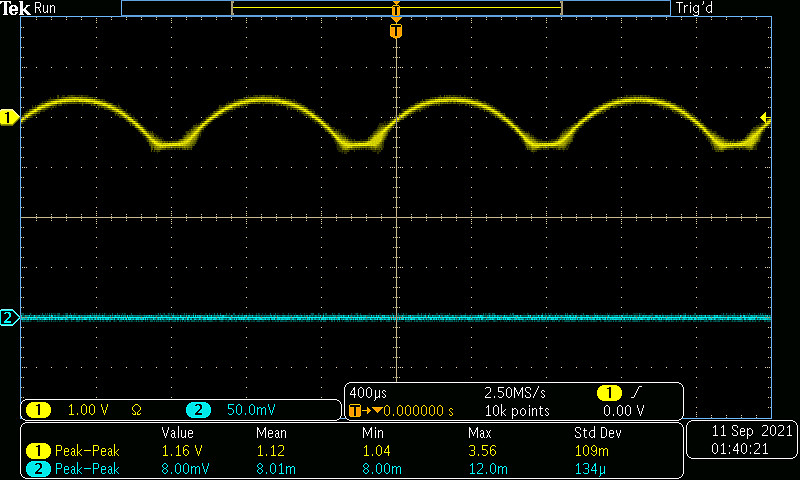This screenshot has height=480, width=800.
Task: Click the 109m standard deviation value
Action: 591,451
